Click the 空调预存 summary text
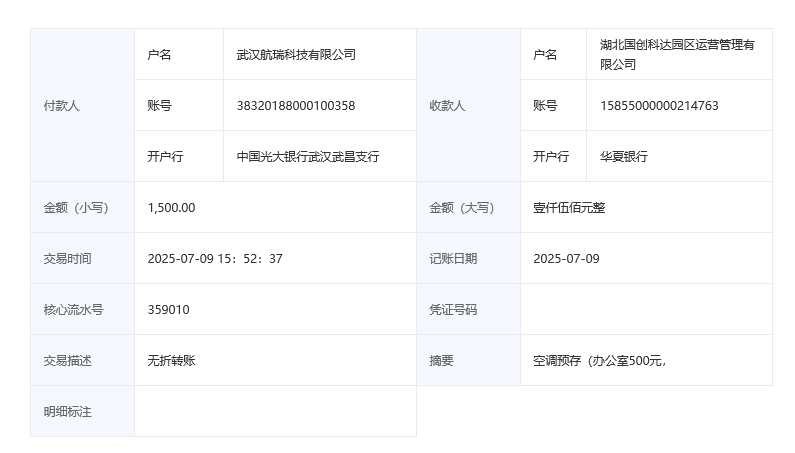 600,361
